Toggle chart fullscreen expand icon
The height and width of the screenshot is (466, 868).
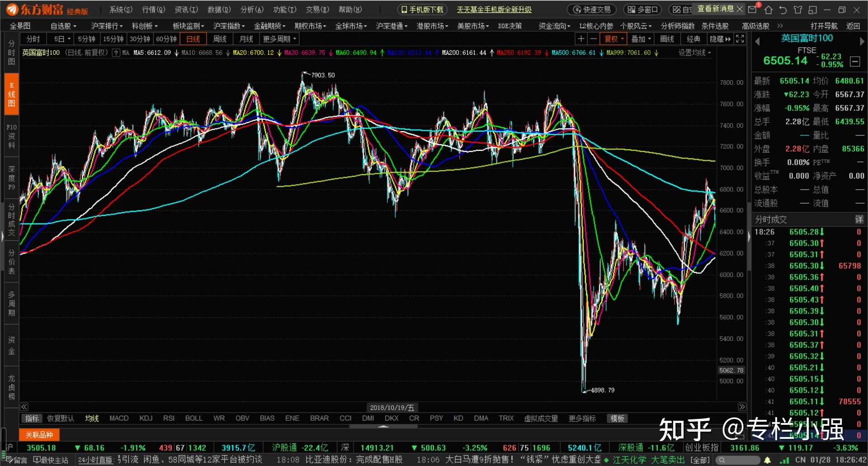click(x=740, y=39)
